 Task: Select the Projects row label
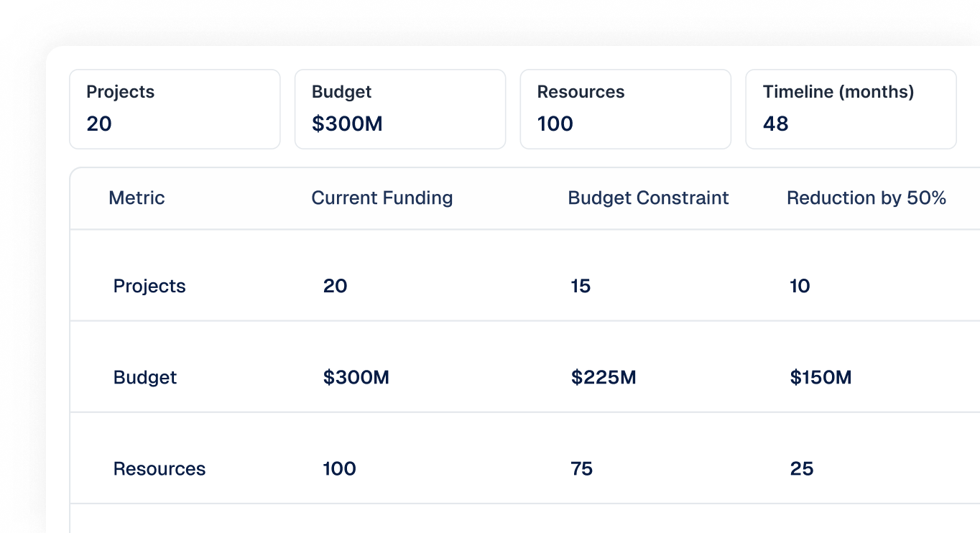pyautogui.click(x=149, y=286)
